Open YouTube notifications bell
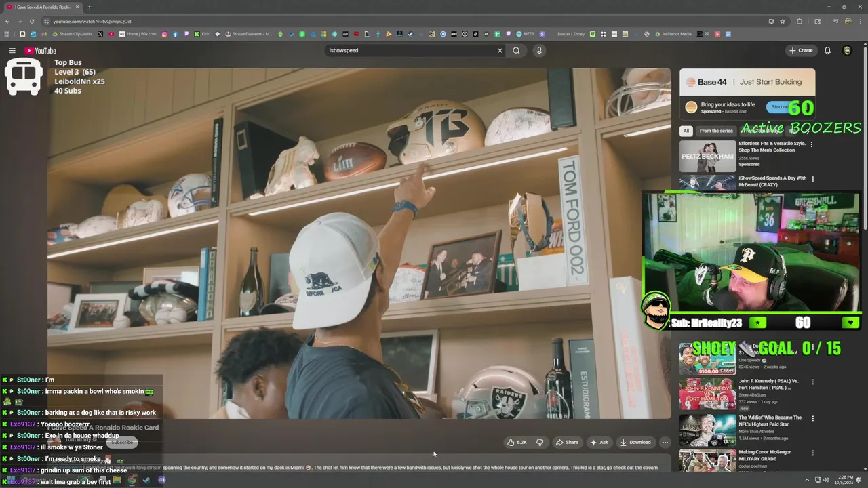This screenshot has width=868, height=488. point(827,50)
